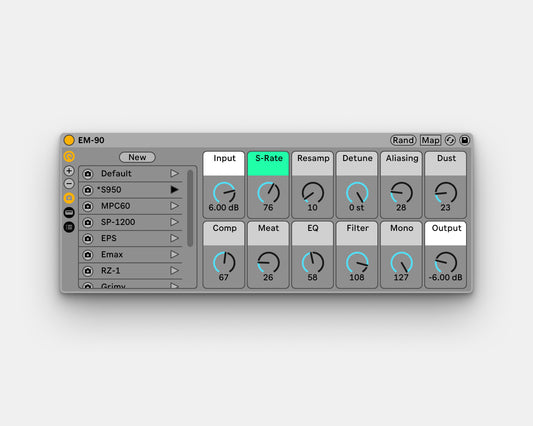This screenshot has width=533, height=426.
Task: Click the preset list scrollbar
Action: pyautogui.click(x=190, y=208)
